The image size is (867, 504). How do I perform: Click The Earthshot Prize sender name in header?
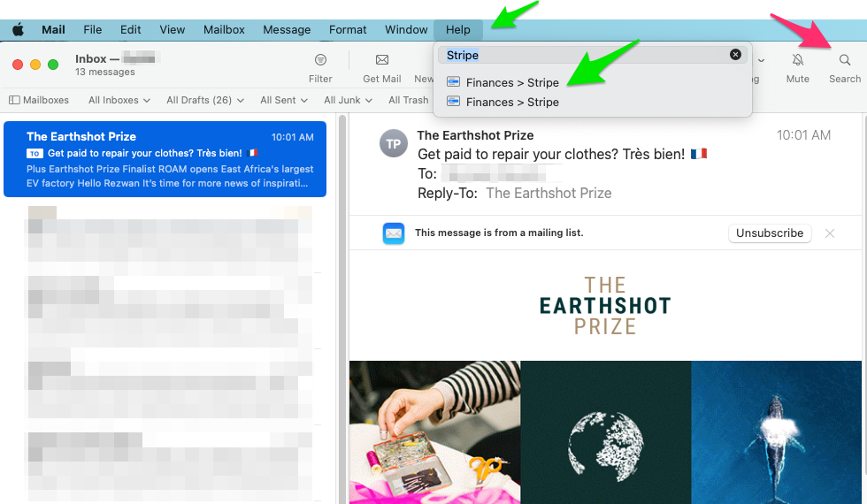point(475,135)
